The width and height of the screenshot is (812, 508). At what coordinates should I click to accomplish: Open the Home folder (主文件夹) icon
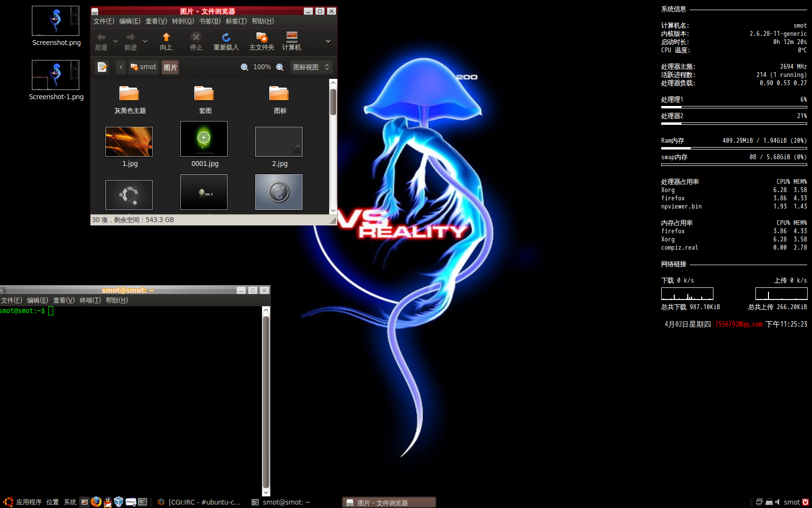[x=261, y=37]
